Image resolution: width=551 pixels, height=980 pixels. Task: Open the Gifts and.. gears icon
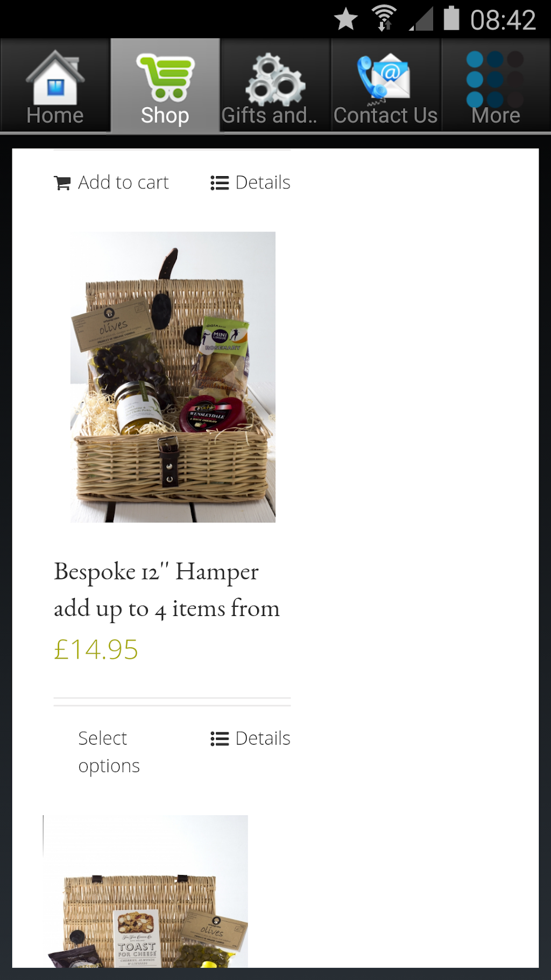point(275,80)
